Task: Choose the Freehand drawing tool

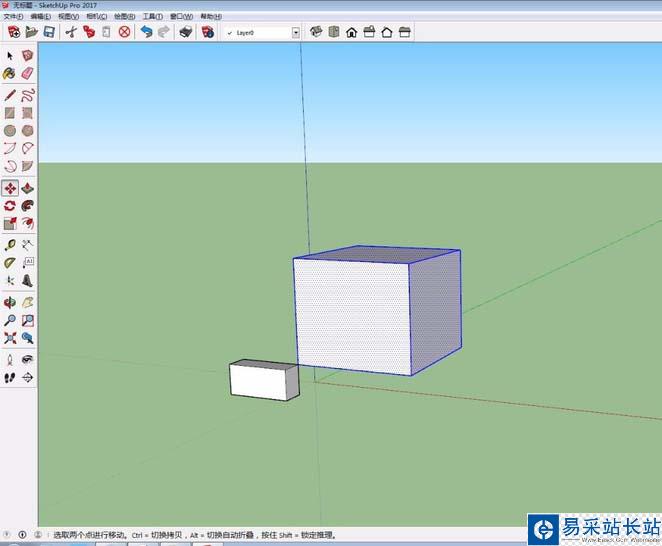Action: (27, 95)
